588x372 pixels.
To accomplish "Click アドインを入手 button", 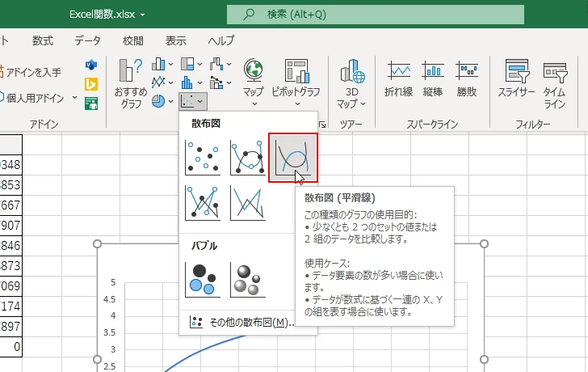I will tap(31, 72).
